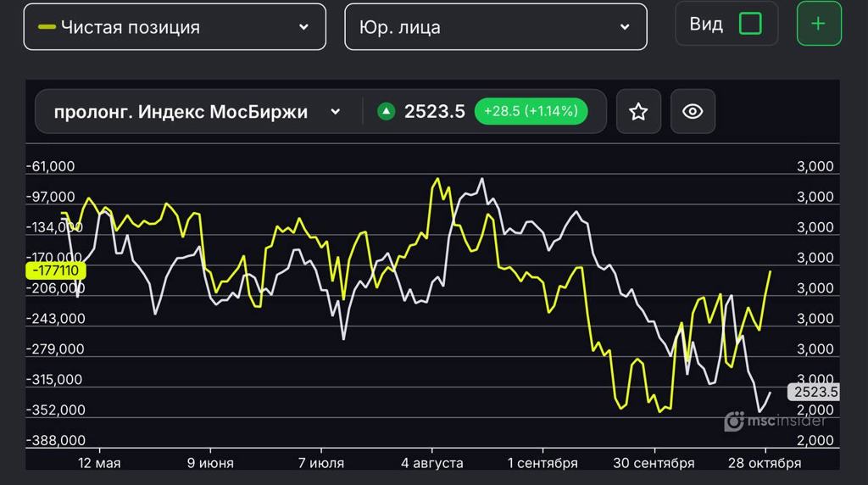Click chevron next to Индекс МосБиржи

point(335,112)
